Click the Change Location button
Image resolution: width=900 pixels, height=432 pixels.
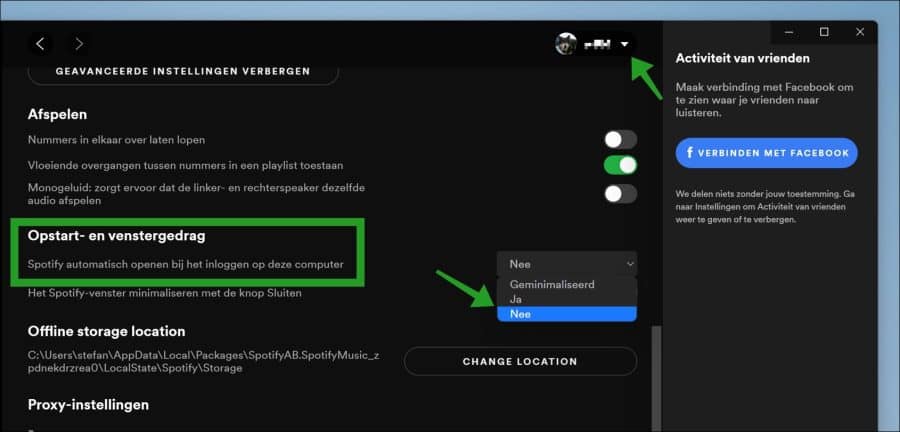pyautogui.click(x=520, y=361)
